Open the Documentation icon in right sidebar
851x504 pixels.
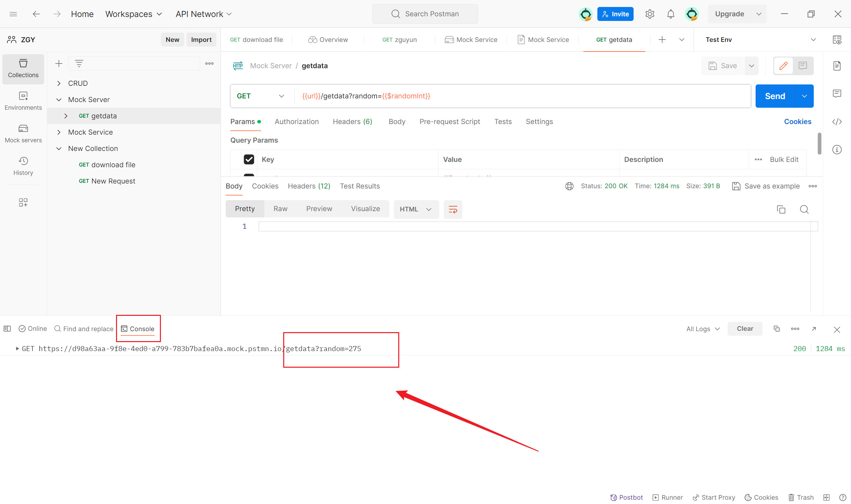(837, 66)
